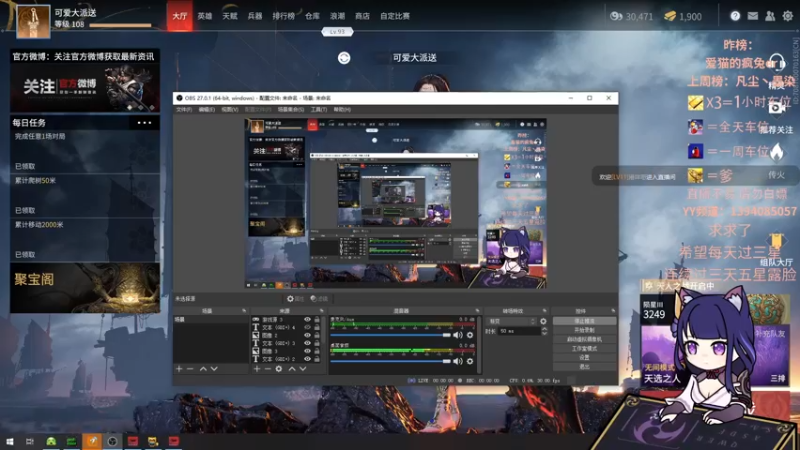Switch to game 商店 tab
The image size is (800, 450).
(x=362, y=16)
